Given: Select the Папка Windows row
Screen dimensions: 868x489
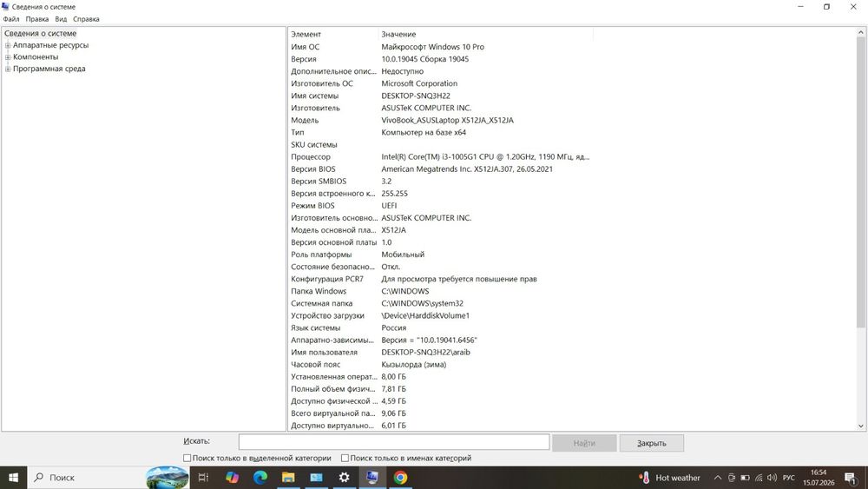Looking at the screenshot, I should pyautogui.click(x=441, y=291).
